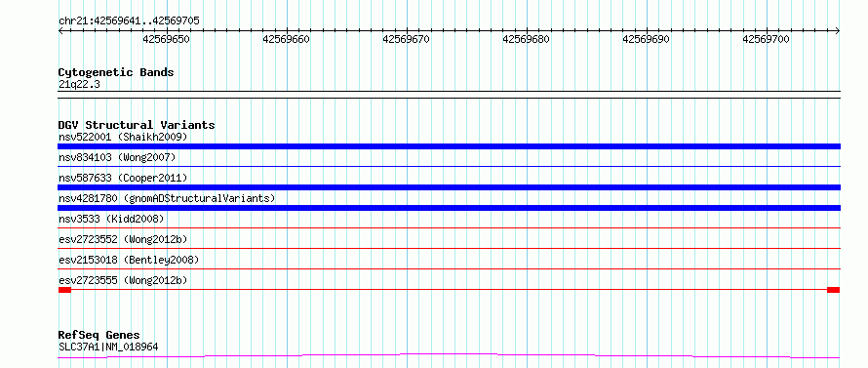Click the cytogenetic band 21q22.3 bar
Viewport: 868px width, 368px height.
tap(449, 95)
